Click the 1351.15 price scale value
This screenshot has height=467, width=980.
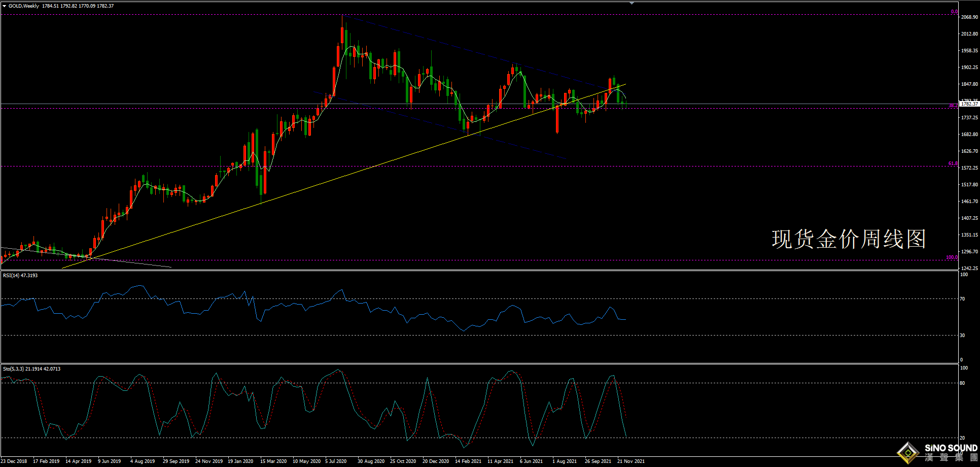969,235
